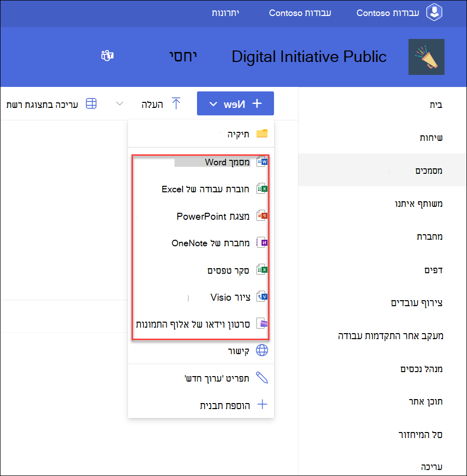Click the plus icon on New button
Screen dimensions: 467x476
(x=257, y=103)
